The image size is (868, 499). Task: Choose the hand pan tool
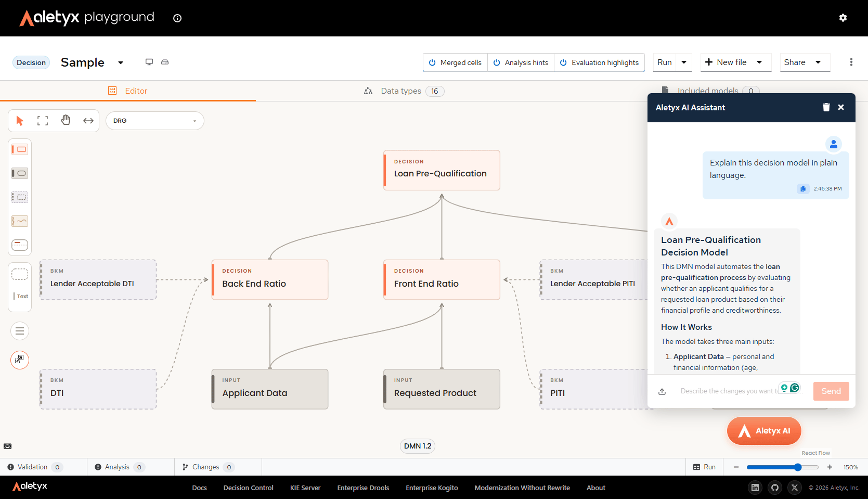pos(66,121)
